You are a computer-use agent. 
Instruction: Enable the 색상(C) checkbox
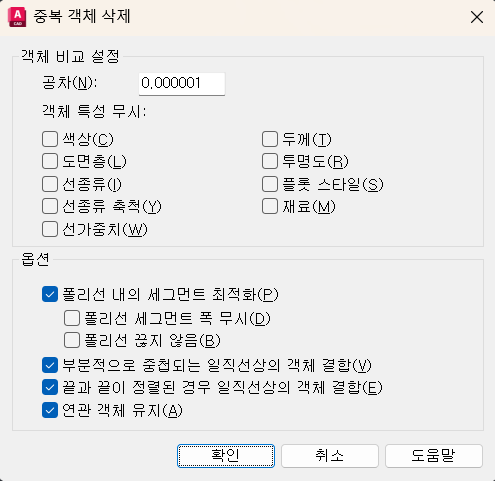pos(50,139)
